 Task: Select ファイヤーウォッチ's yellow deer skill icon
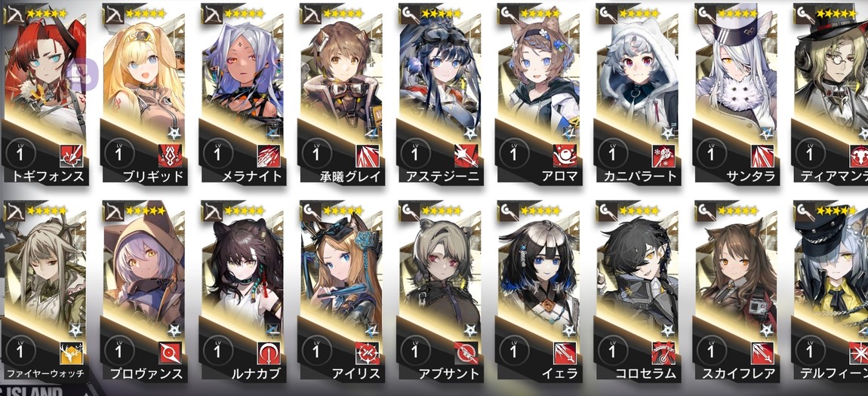pyautogui.click(x=72, y=353)
